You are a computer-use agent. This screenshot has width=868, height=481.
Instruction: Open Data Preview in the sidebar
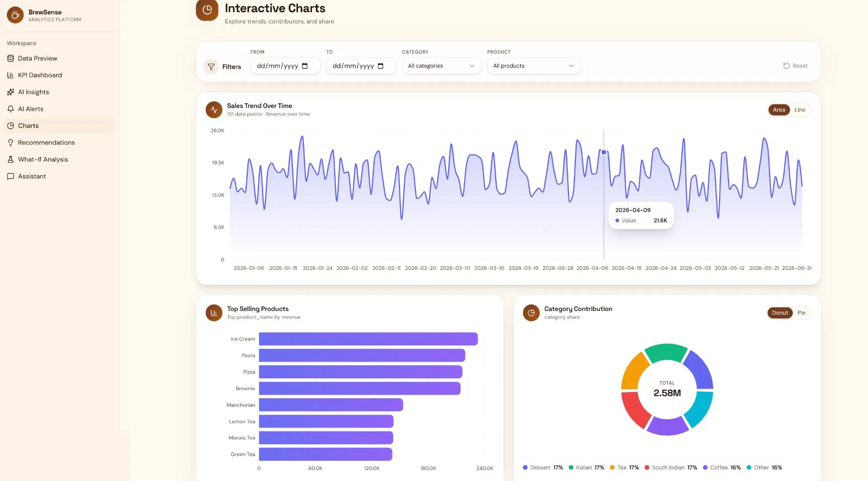59,58
